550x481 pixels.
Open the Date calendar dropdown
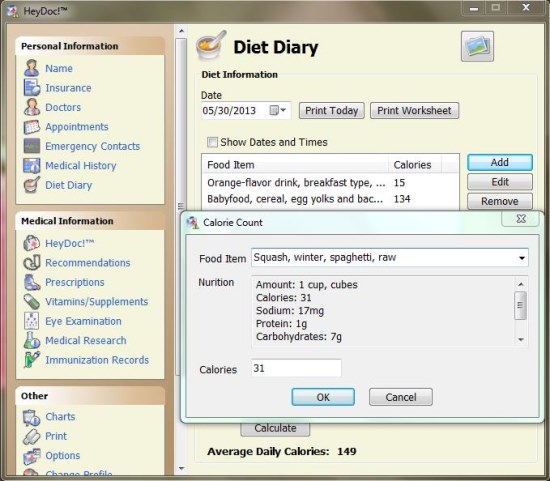point(278,111)
